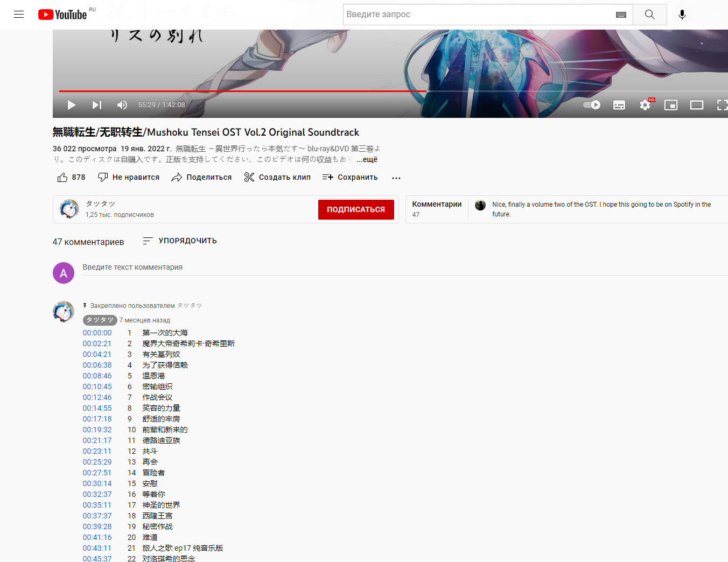
Task: Play the video
Action: click(72, 105)
